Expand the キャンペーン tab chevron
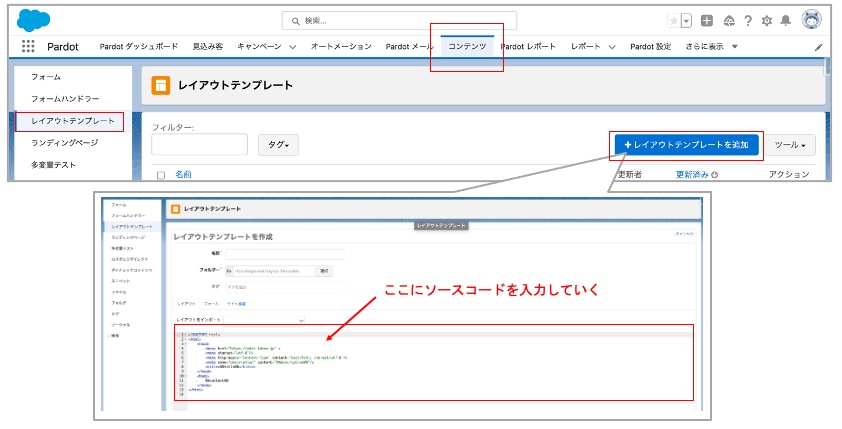 (293, 47)
